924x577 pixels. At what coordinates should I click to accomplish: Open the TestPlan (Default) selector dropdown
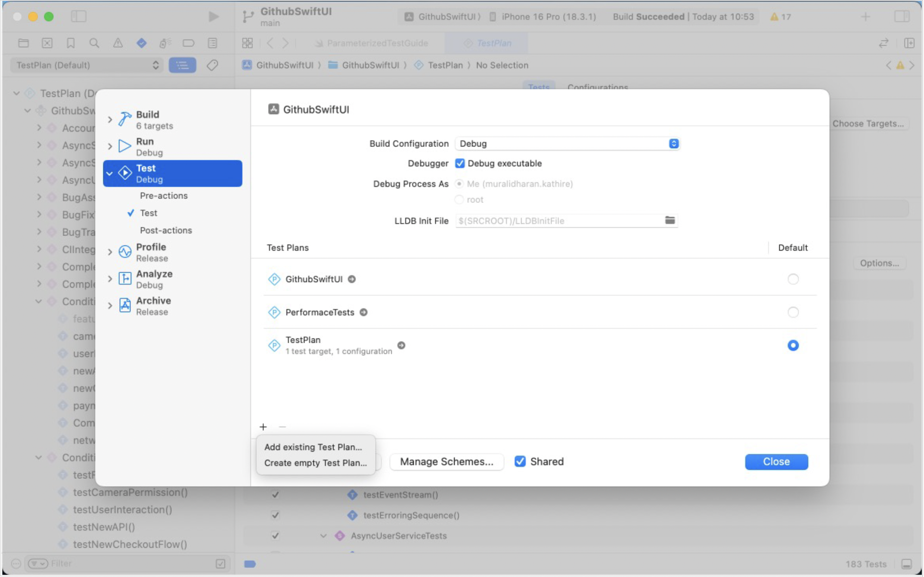tap(87, 65)
